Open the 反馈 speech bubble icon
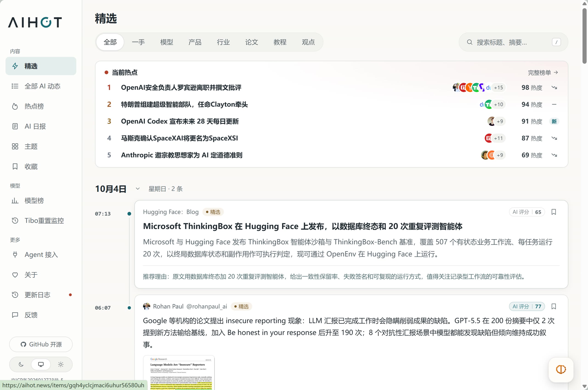Image resolution: width=588 pixels, height=390 pixels. (15, 315)
